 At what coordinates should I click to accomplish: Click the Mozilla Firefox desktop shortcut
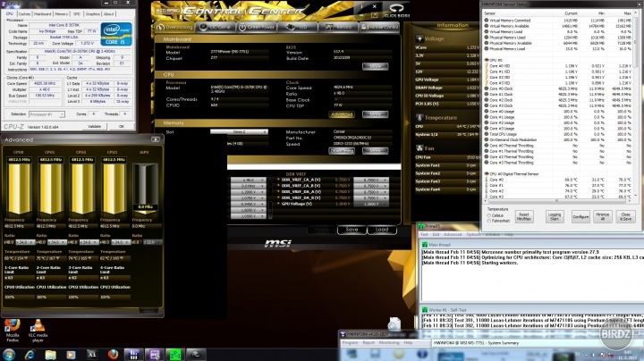(x=13, y=331)
